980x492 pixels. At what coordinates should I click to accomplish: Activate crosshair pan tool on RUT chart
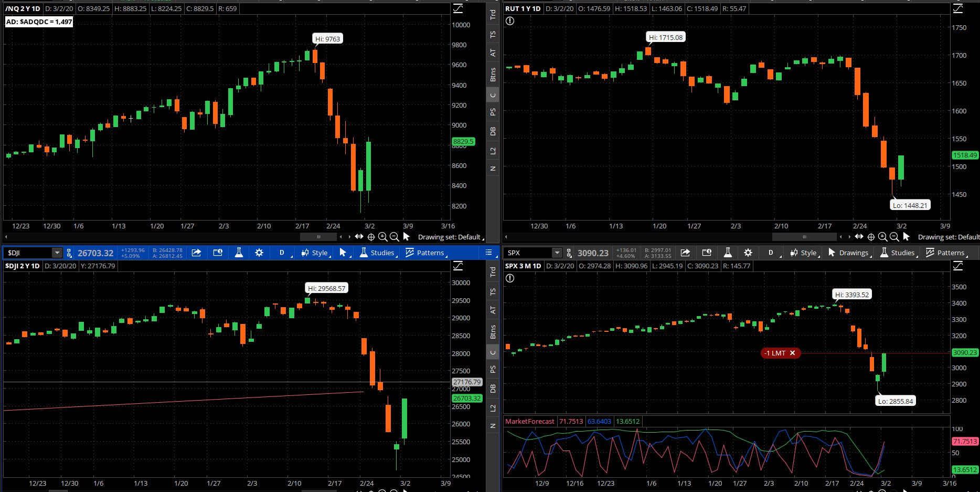point(871,237)
